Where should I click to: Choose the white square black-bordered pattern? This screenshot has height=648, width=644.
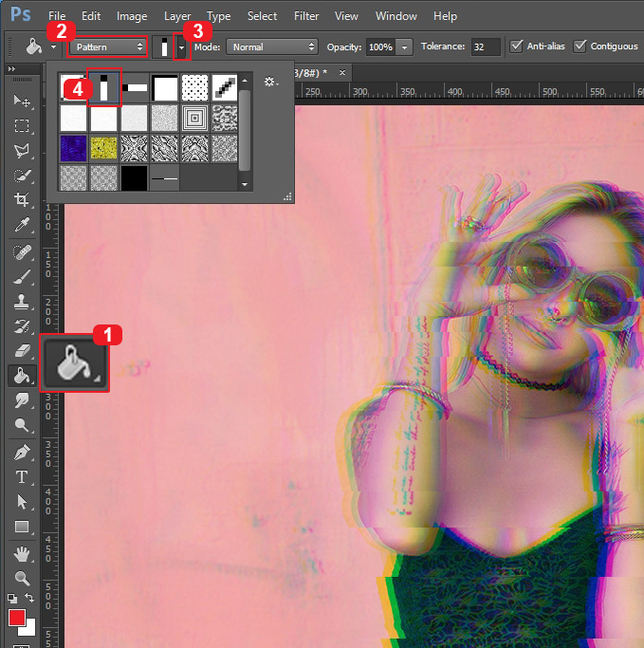[x=164, y=87]
